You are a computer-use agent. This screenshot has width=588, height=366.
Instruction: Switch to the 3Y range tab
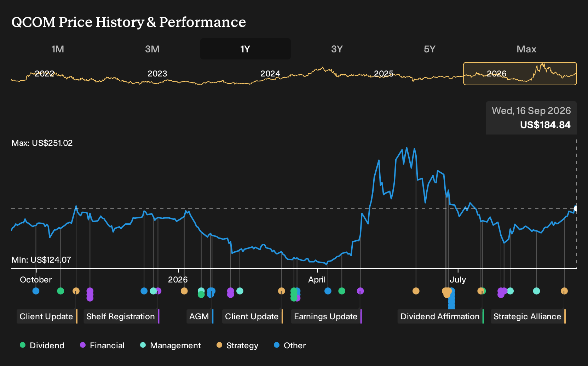point(337,49)
